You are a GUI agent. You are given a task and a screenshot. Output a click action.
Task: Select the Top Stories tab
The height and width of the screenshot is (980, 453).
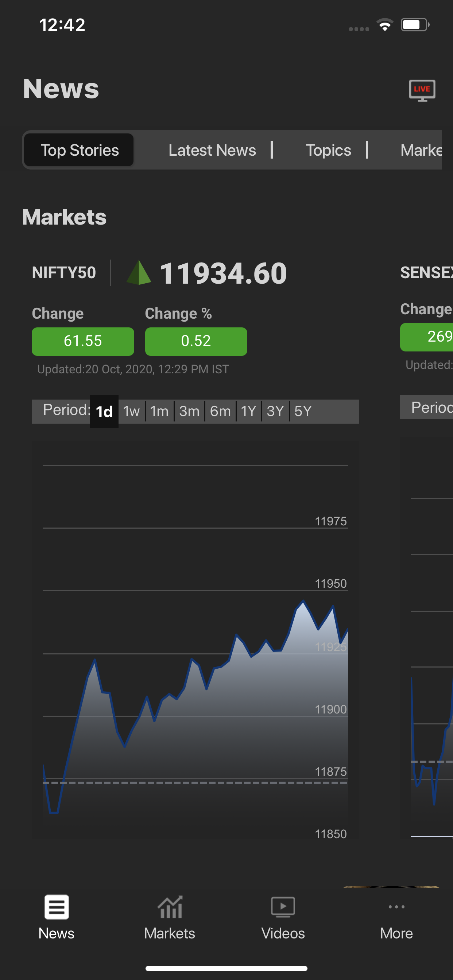tap(80, 150)
